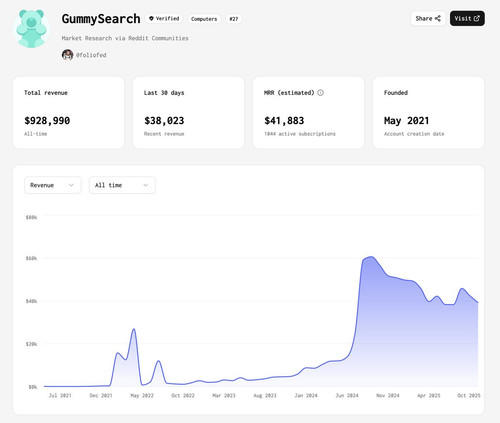Click the $928,990 total revenue value

point(47,121)
